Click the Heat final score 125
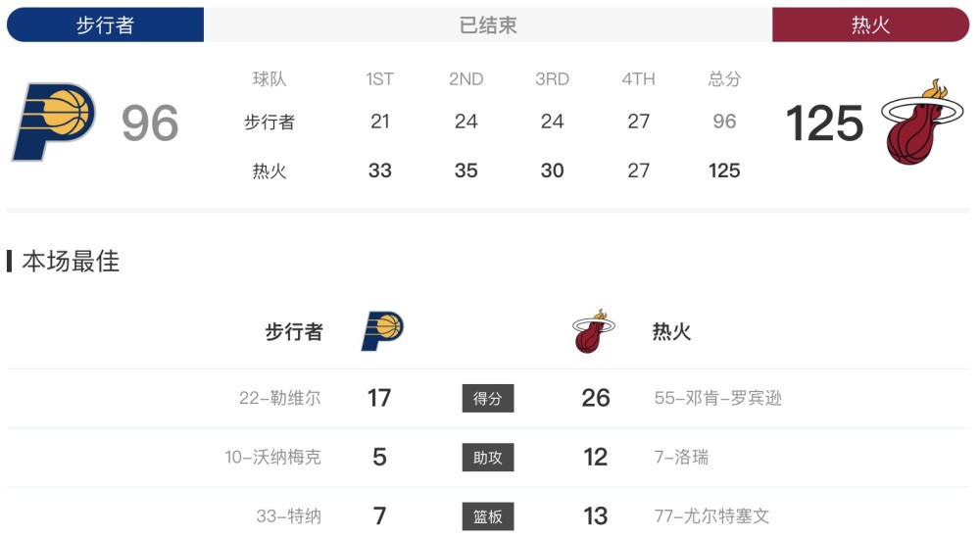 point(824,123)
